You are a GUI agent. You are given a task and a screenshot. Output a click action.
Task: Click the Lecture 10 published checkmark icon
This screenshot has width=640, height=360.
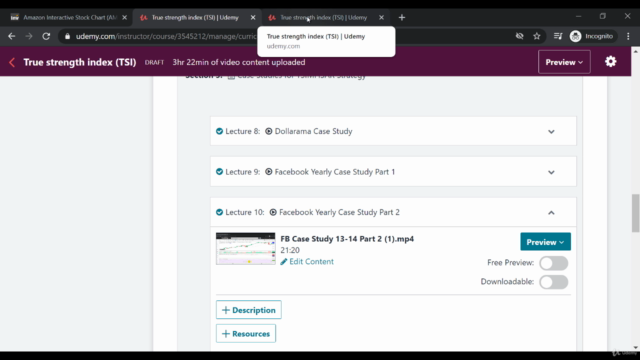tap(219, 212)
